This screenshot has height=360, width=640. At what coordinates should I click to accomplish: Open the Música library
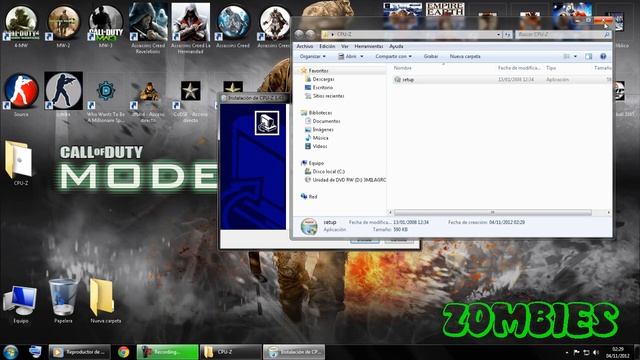coord(320,138)
